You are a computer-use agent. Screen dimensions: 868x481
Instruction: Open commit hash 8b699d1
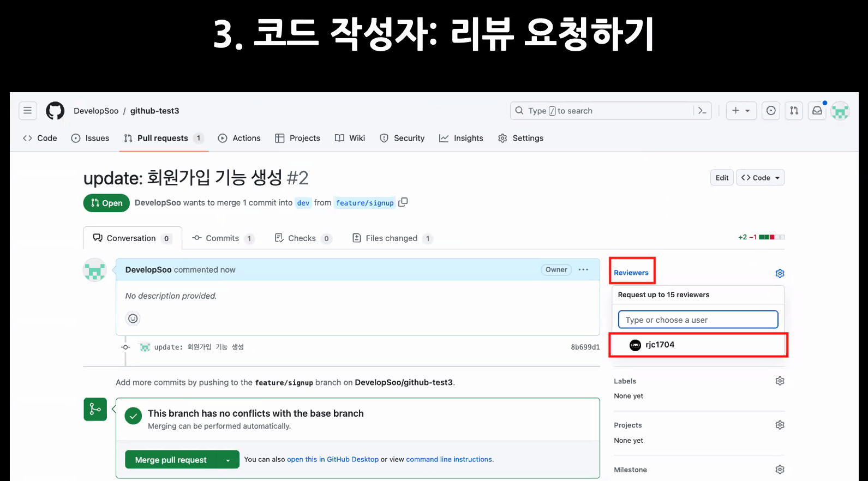click(x=585, y=347)
